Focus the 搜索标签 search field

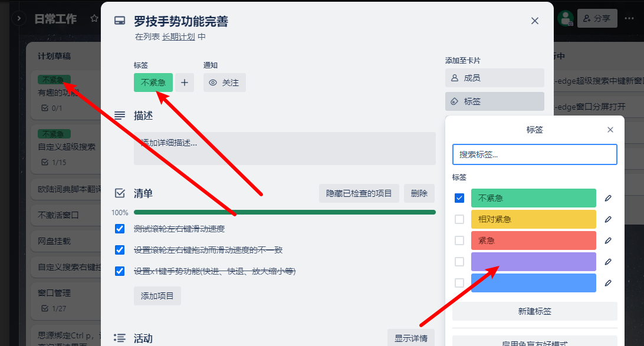[x=534, y=154]
